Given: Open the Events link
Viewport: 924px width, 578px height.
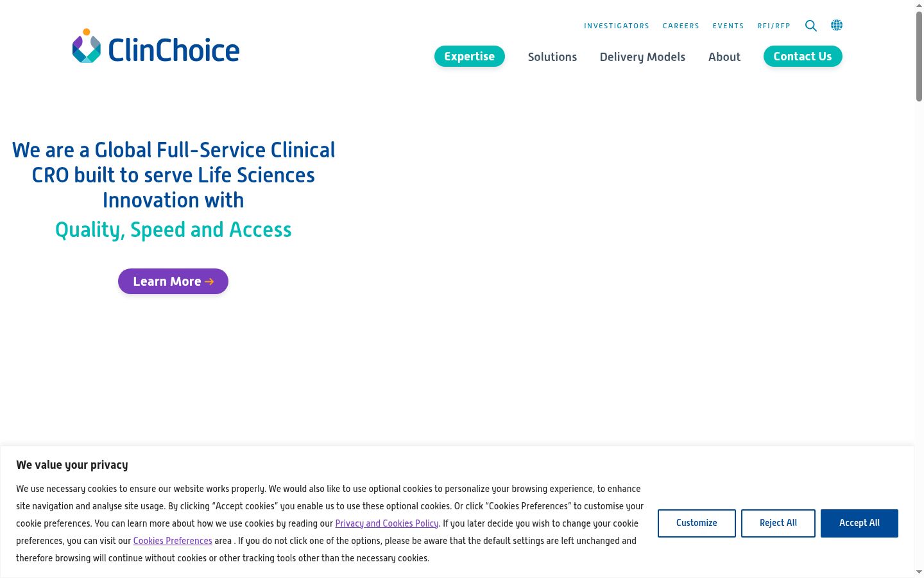Looking at the screenshot, I should pyautogui.click(x=728, y=26).
